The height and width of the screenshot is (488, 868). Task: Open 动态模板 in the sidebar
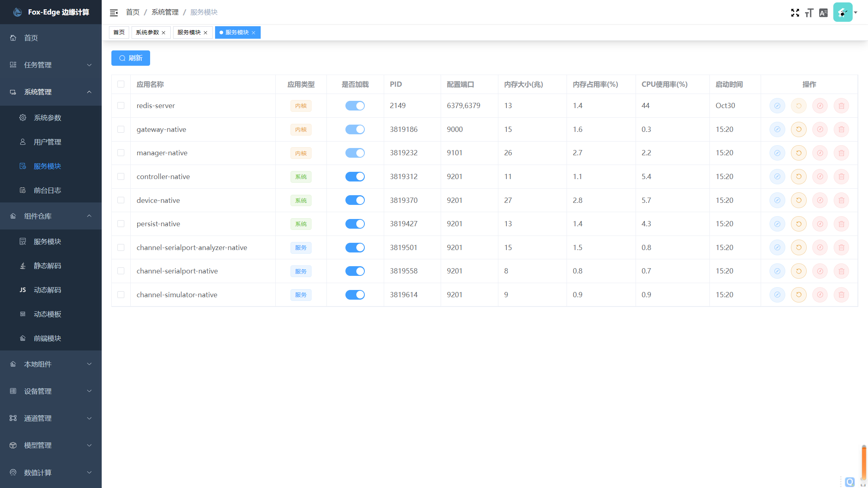pyautogui.click(x=51, y=314)
